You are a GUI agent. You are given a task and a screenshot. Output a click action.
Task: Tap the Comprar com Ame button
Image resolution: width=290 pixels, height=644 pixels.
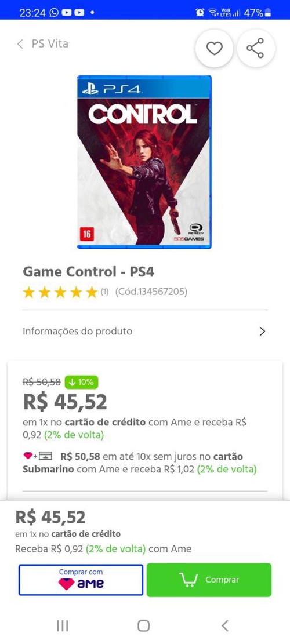pos(81,580)
